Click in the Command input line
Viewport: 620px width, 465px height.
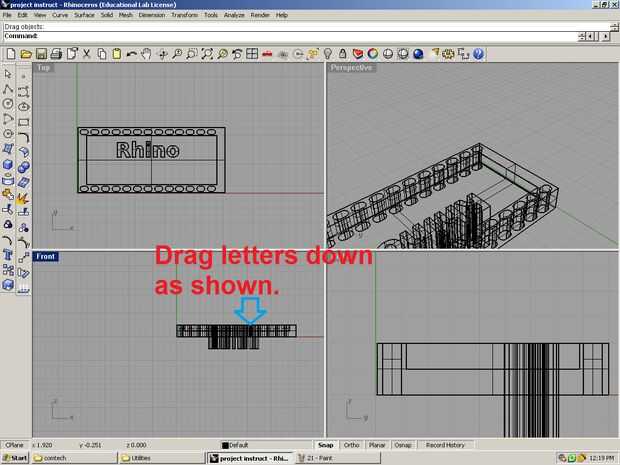(x=291, y=36)
